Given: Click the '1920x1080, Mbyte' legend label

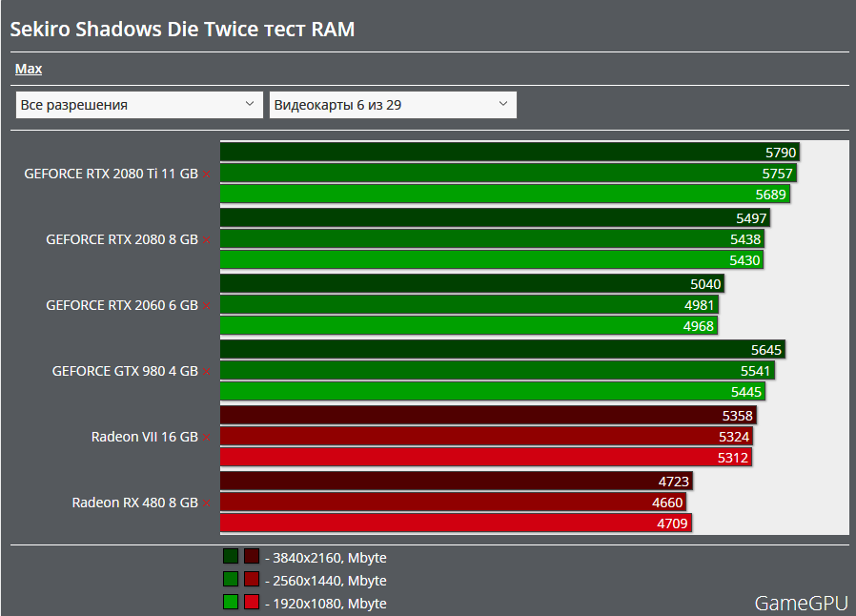Looking at the screenshot, I should (x=330, y=604).
